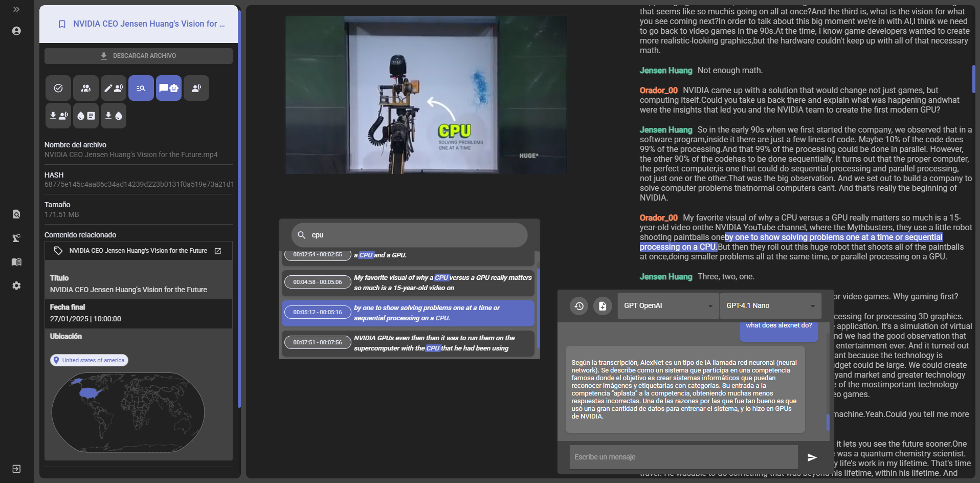Open the user account icon in sidebar
980x483 pixels.
point(16,31)
